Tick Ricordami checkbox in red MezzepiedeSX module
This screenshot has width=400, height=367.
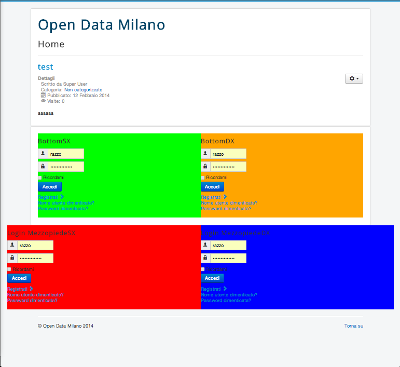(x=9, y=269)
